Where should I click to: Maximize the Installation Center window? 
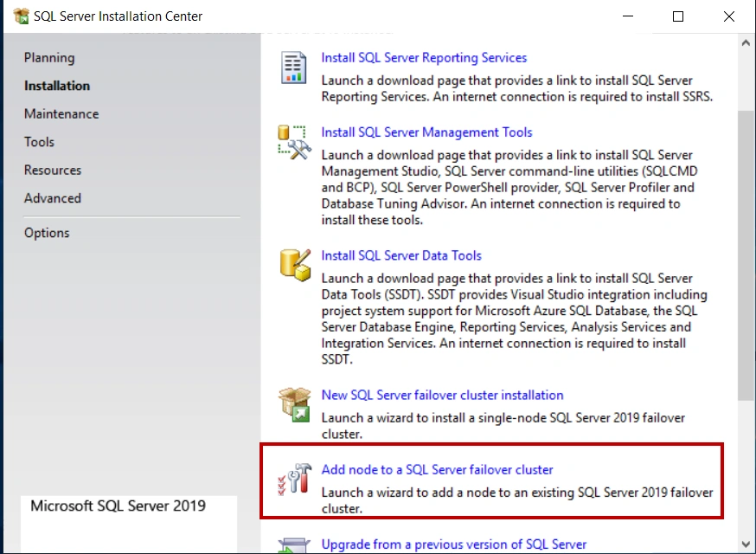tap(678, 16)
